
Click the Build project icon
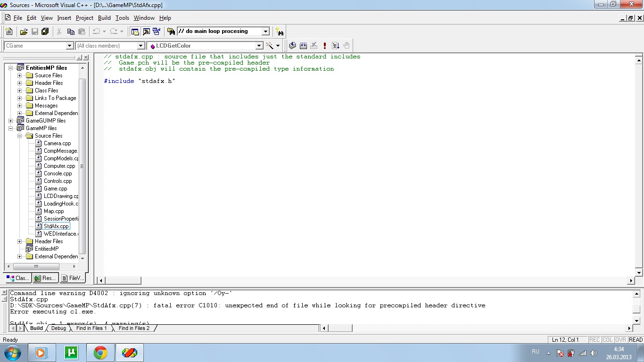tap(303, 46)
